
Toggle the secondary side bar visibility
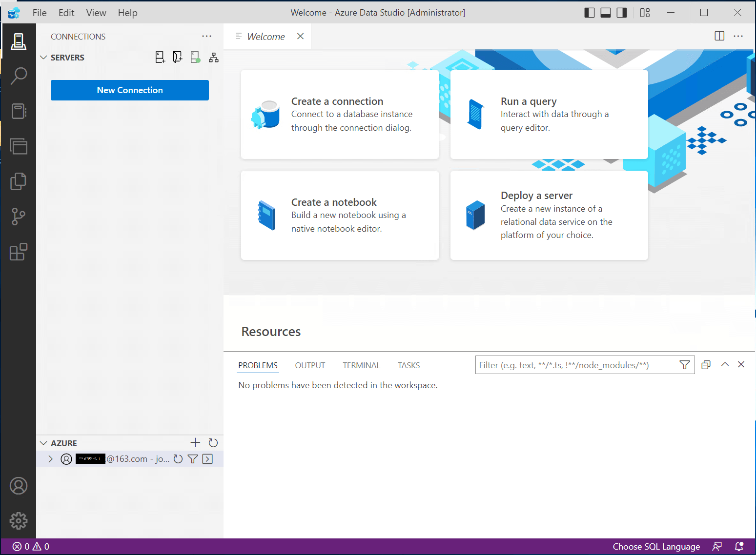coord(622,13)
